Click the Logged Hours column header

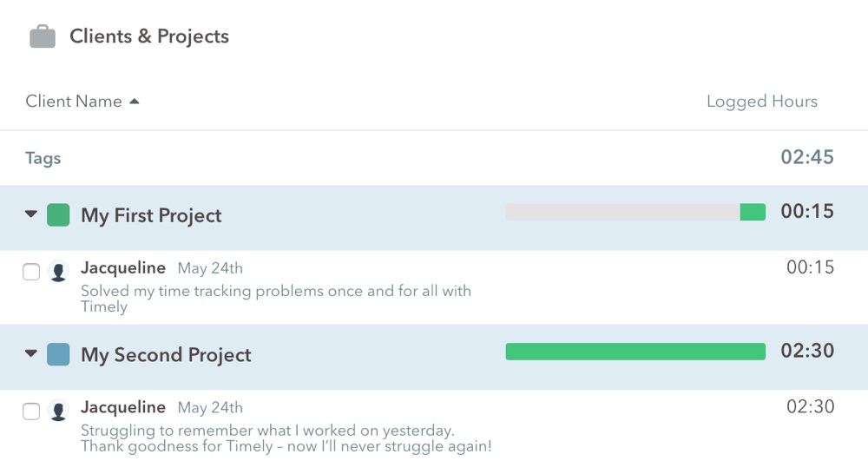click(762, 102)
